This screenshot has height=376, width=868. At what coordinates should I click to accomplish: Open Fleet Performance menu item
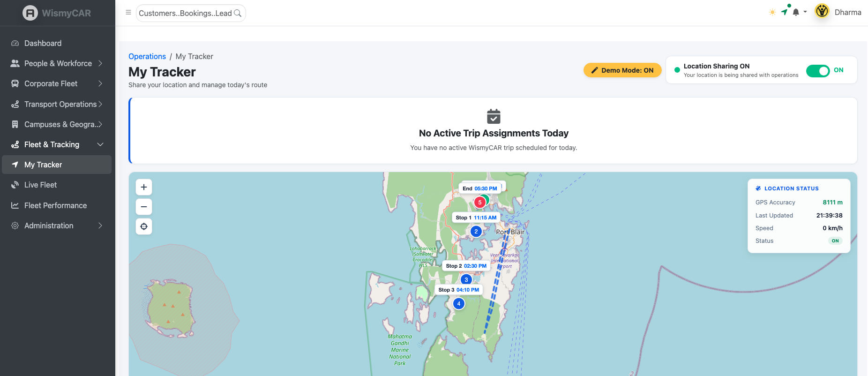(57, 205)
